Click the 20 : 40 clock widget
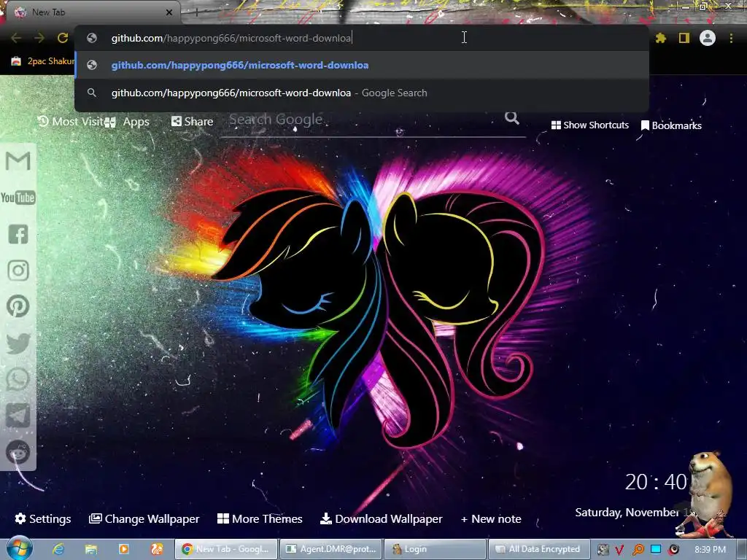 656,482
